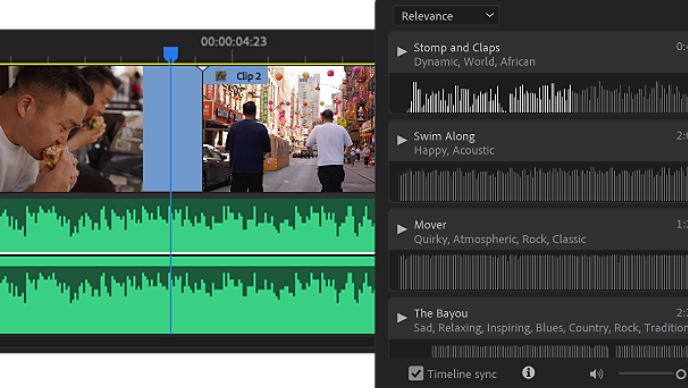This screenshot has width=688, height=389.
Task: Open the Relevance sort dropdown
Action: [446, 16]
